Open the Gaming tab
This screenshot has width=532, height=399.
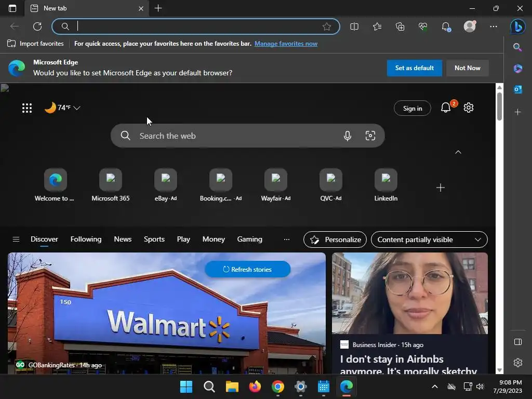pyautogui.click(x=250, y=239)
